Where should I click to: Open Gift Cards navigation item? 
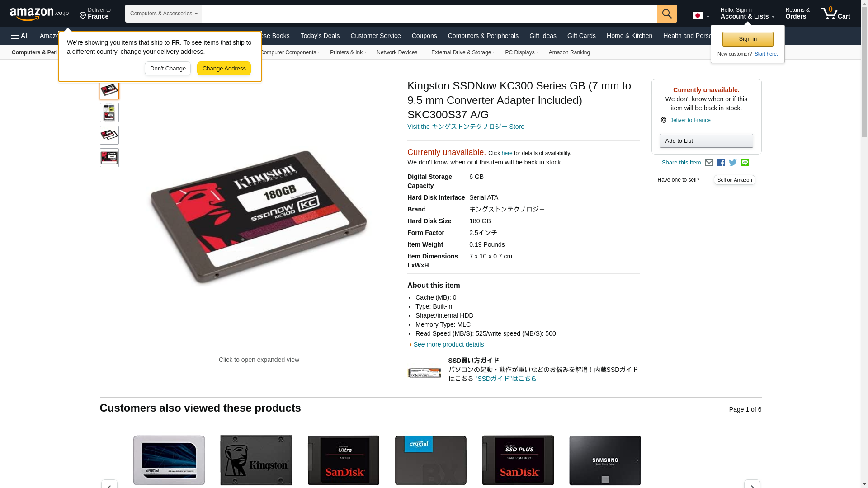(x=581, y=36)
